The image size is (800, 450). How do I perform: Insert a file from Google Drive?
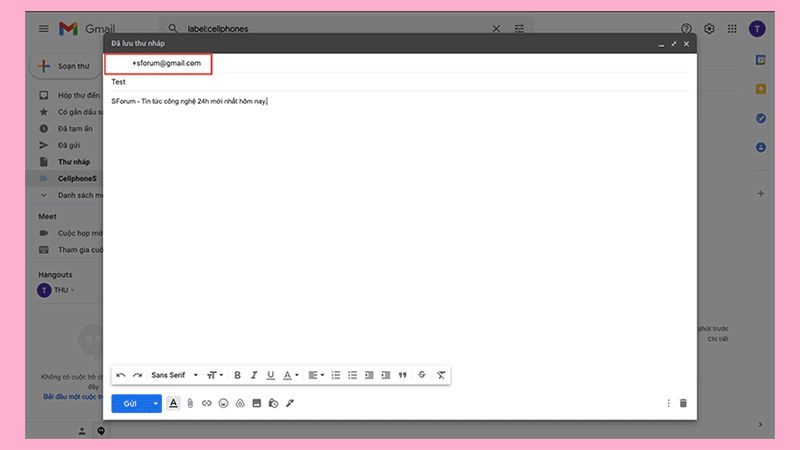click(x=240, y=403)
